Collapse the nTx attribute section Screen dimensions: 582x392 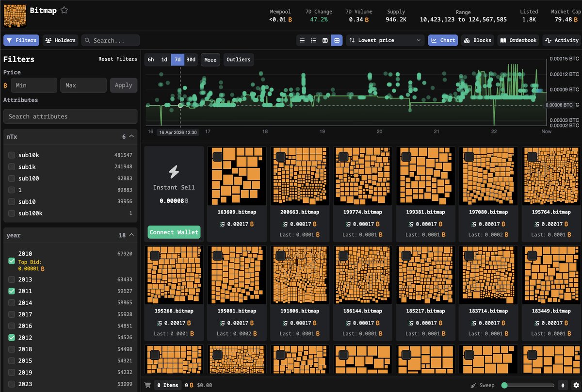click(x=131, y=137)
